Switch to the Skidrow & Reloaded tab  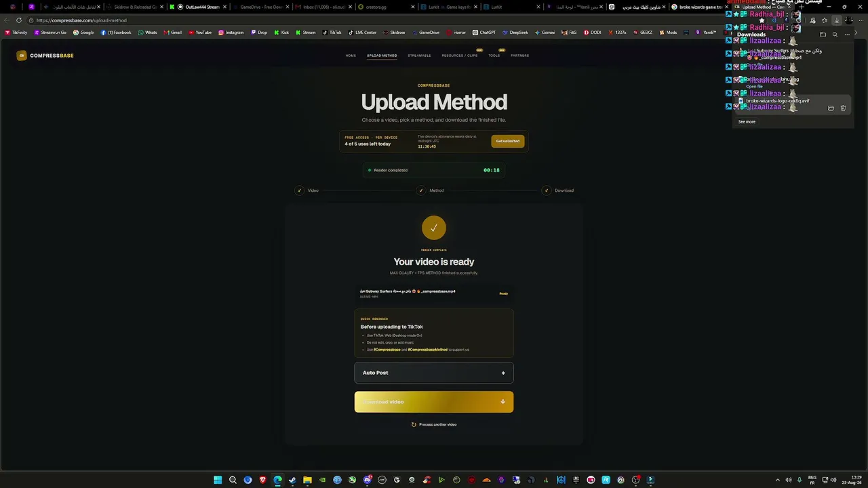[x=134, y=7]
